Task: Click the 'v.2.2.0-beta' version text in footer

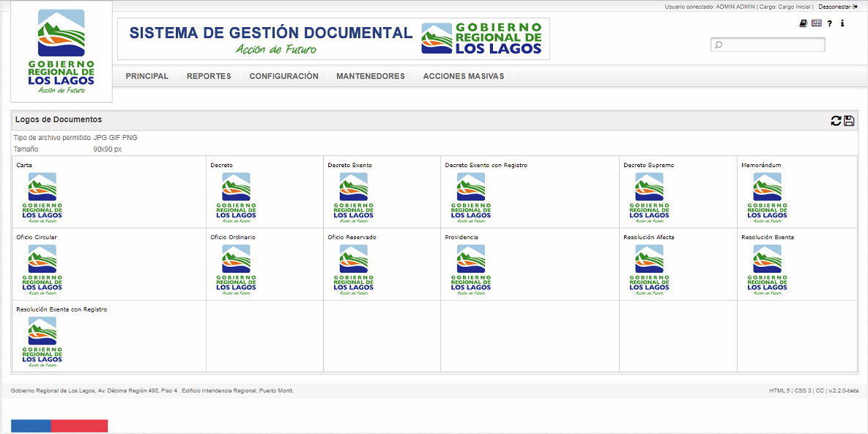Action: pyautogui.click(x=844, y=391)
